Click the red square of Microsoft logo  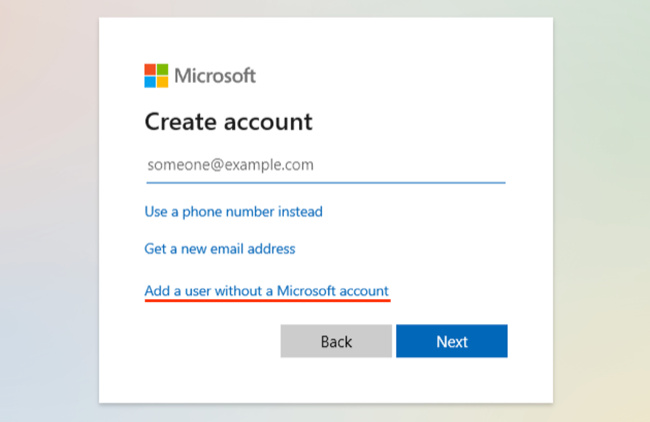pyautogui.click(x=150, y=69)
